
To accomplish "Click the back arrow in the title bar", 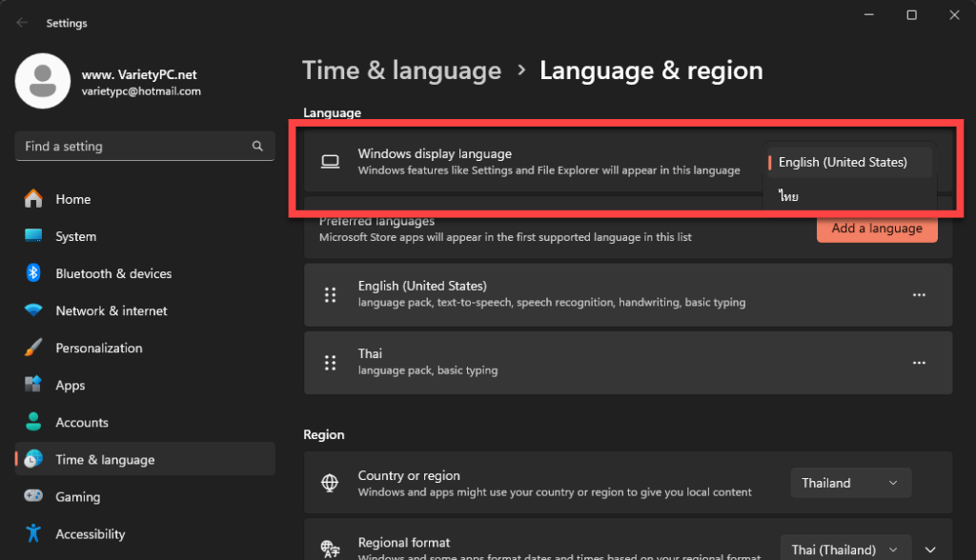I will point(21,23).
